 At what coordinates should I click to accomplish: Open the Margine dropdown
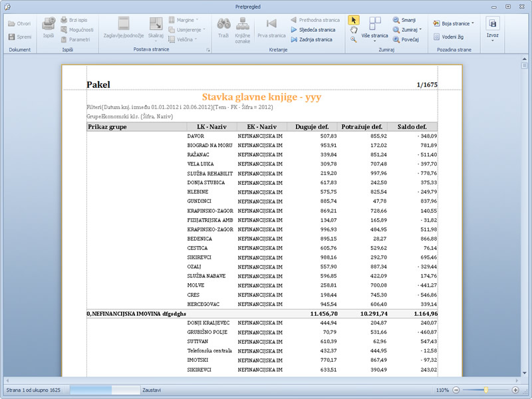(x=184, y=20)
